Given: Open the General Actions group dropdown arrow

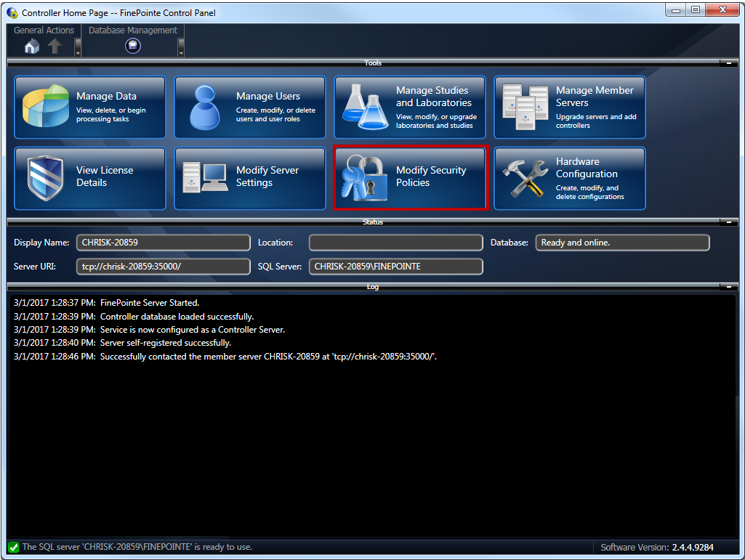Looking at the screenshot, I should tap(78, 47).
